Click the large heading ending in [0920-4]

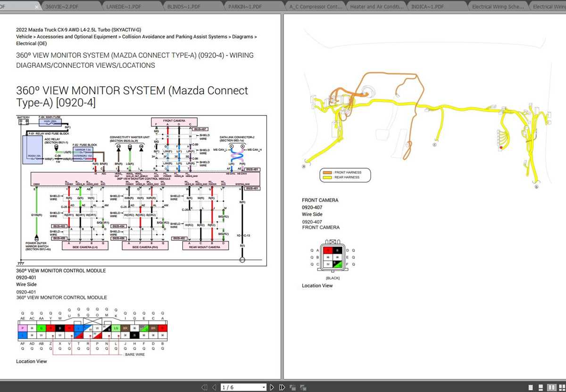pos(132,96)
